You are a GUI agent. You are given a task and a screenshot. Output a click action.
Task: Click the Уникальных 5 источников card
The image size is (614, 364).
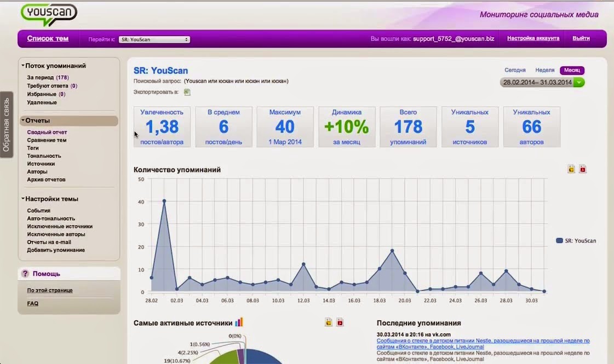point(470,127)
